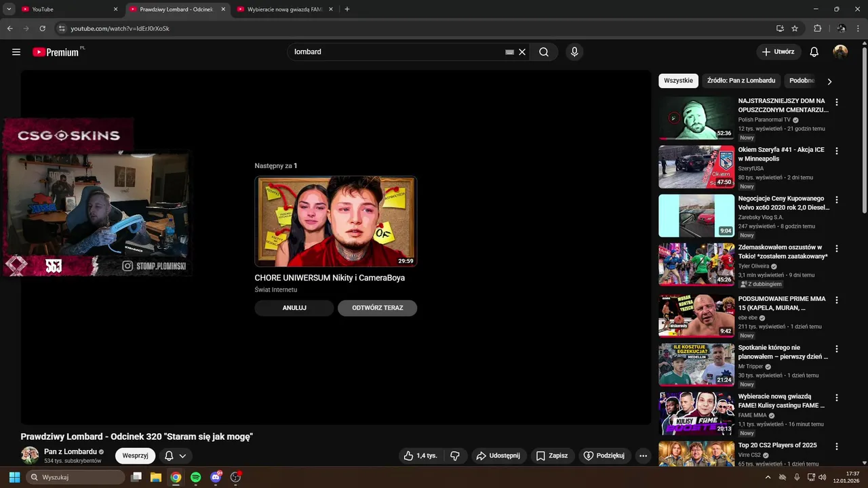
Task: Open OBS Studio from the taskbar
Action: [x=235, y=477]
